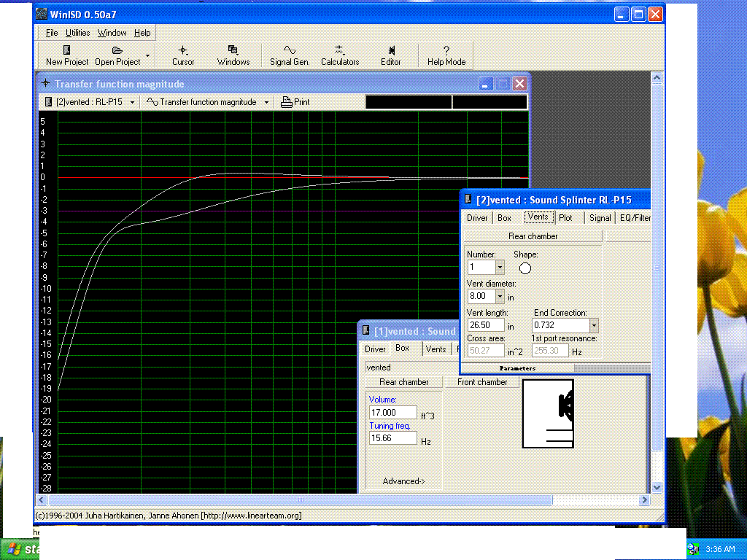Click the horizontal scrollbar right arrow
This screenshot has width=747, height=560.
pyautogui.click(x=645, y=500)
